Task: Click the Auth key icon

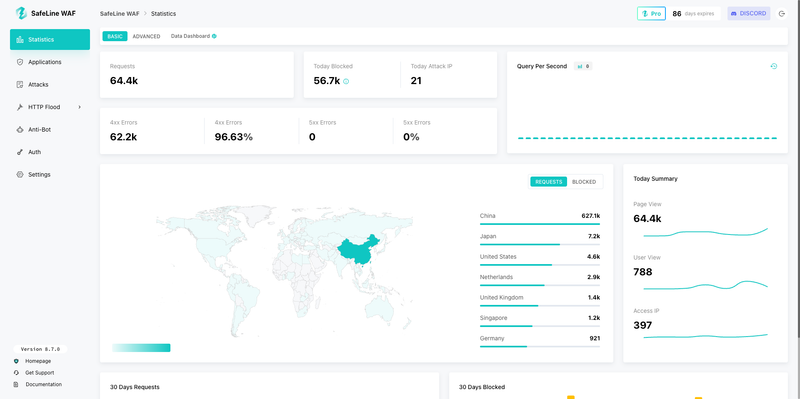Action: click(x=20, y=152)
